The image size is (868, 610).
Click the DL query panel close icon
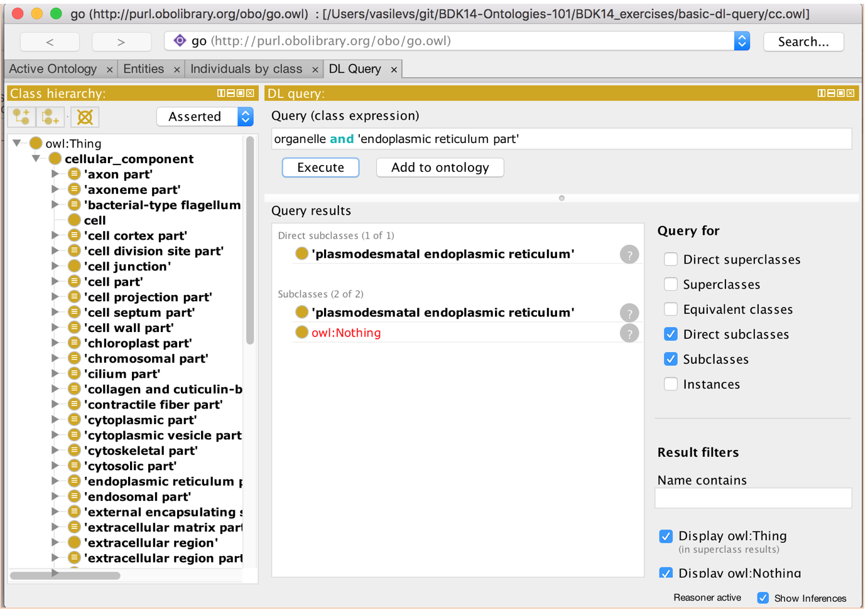(x=850, y=94)
